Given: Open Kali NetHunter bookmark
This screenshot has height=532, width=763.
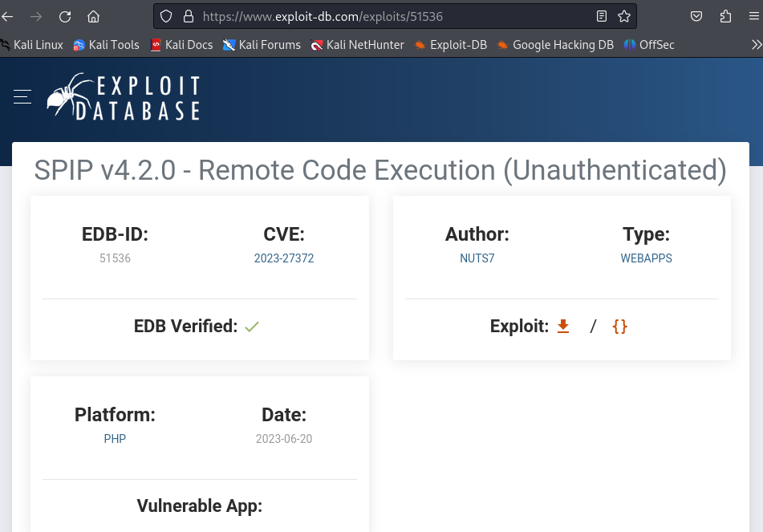Looking at the screenshot, I should [357, 45].
